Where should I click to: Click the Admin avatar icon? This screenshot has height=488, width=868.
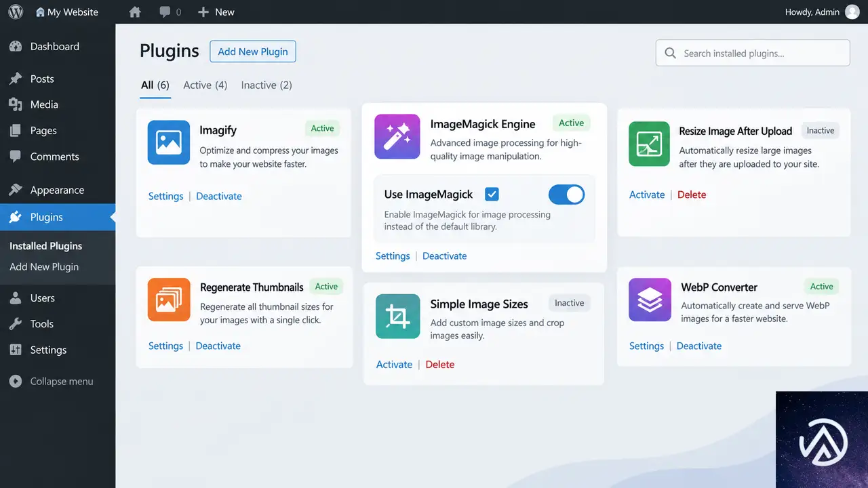852,12
